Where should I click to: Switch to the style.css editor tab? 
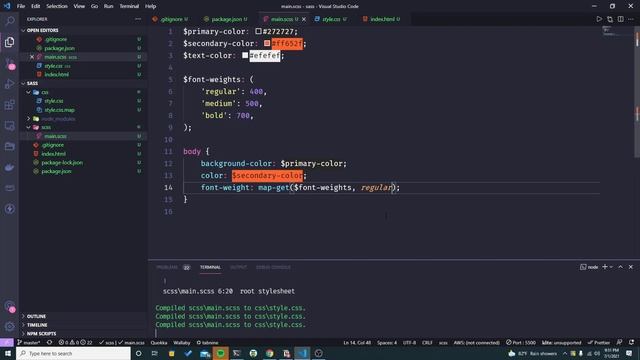coord(331,19)
